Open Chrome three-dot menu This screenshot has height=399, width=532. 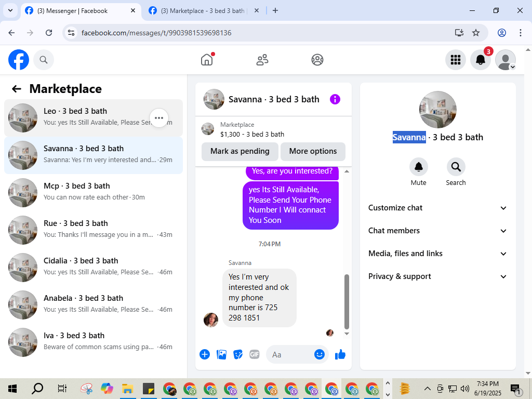521,33
